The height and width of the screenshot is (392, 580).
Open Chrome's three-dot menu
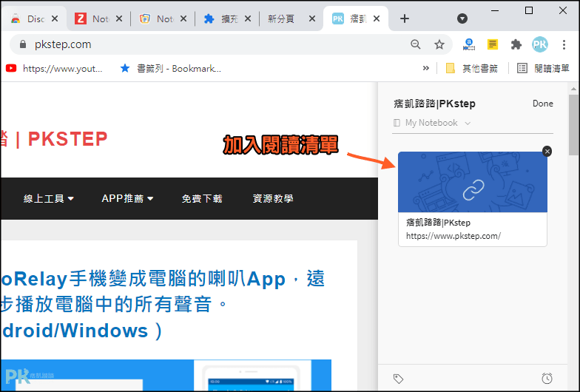click(x=564, y=44)
